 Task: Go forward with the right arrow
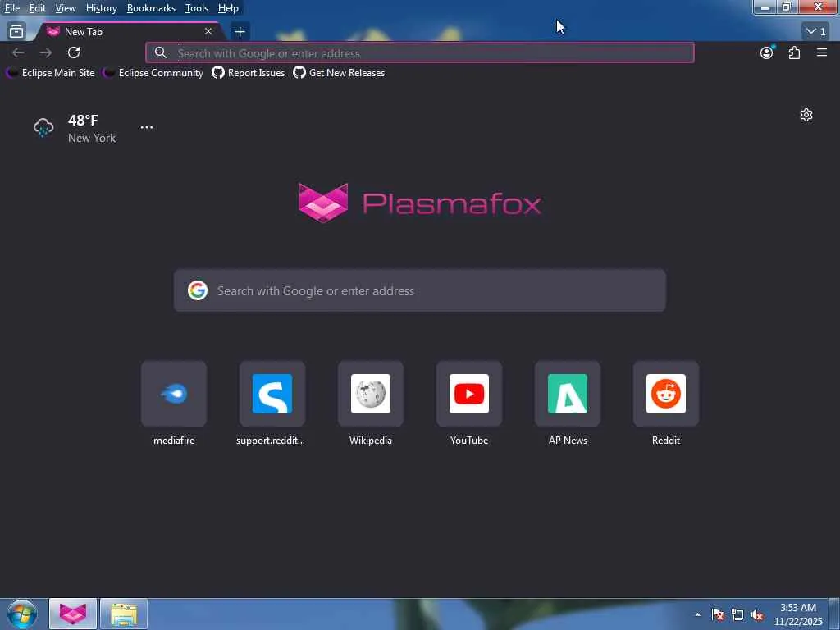pyautogui.click(x=46, y=52)
